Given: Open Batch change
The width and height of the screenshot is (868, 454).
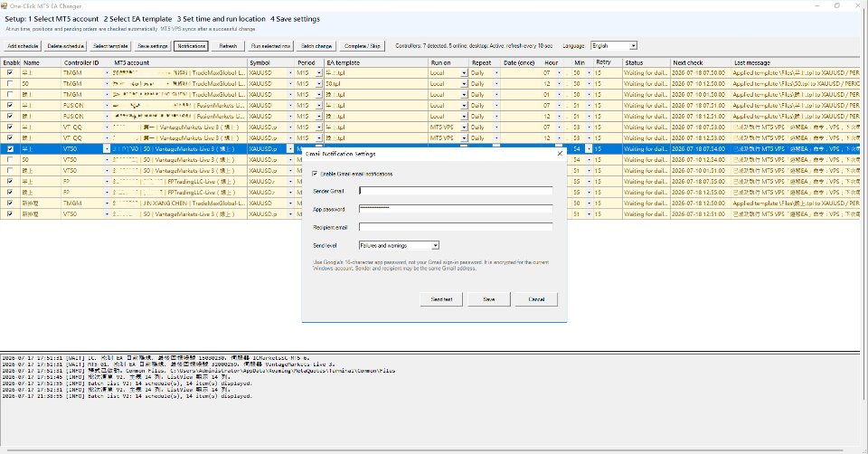Looking at the screenshot, I should point(316,46).
